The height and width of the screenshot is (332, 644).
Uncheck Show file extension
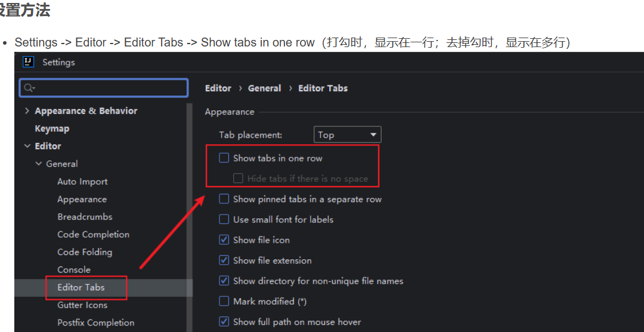[x=224, y=260]
